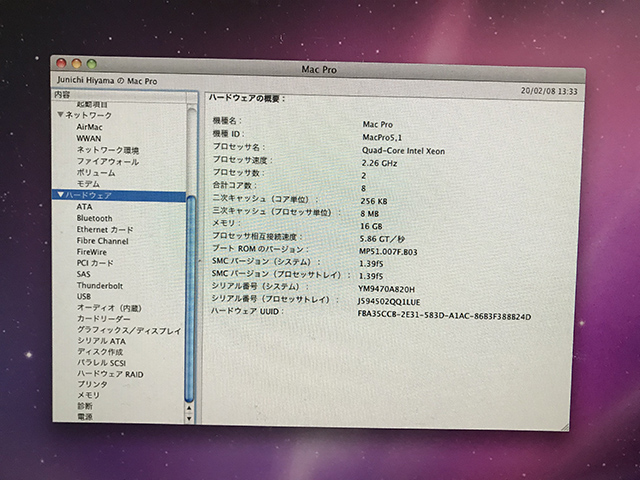
Task: Select USB in the sidebar
Action: click(84, 296)
